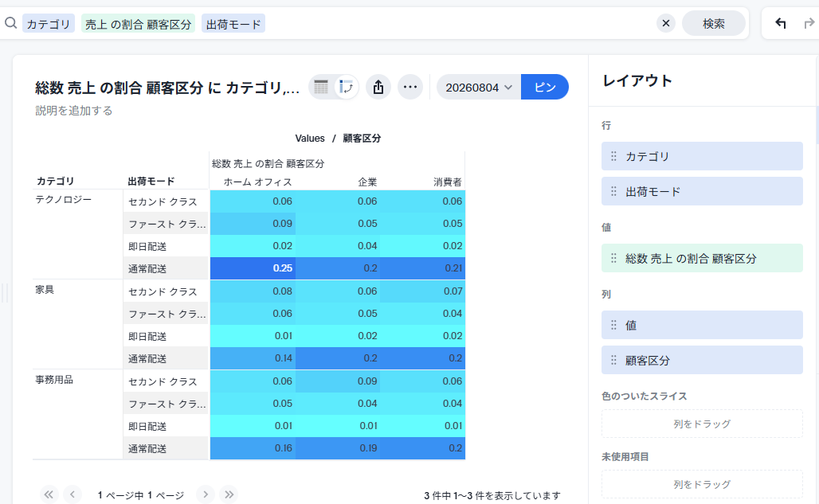Click the 0.19 heatmap cell

(x=338, y=448)
